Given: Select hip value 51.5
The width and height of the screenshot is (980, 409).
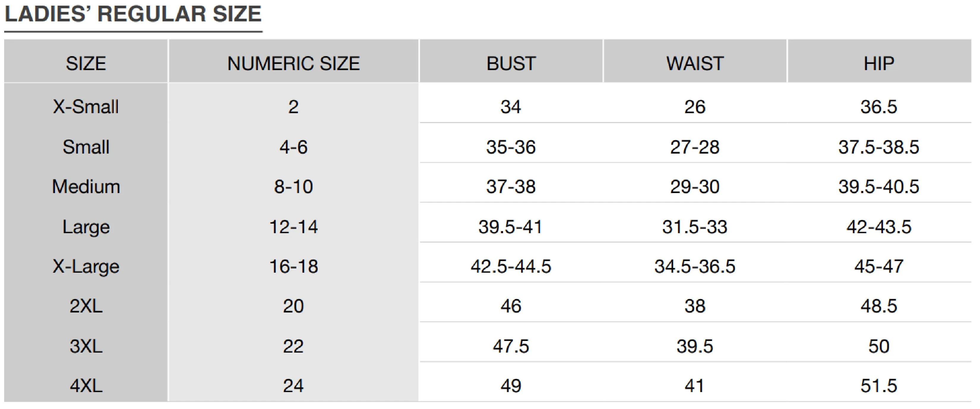Looking at the screenshot, I should [879, 386].
